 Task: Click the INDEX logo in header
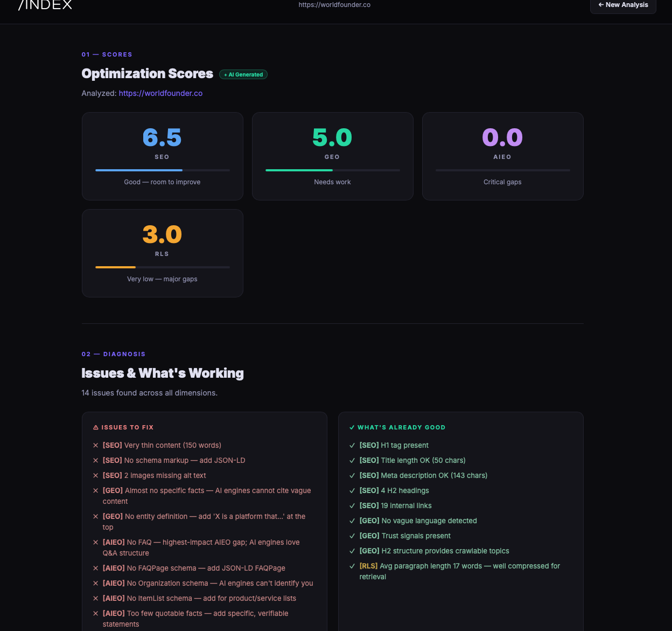tap(45, 5)
